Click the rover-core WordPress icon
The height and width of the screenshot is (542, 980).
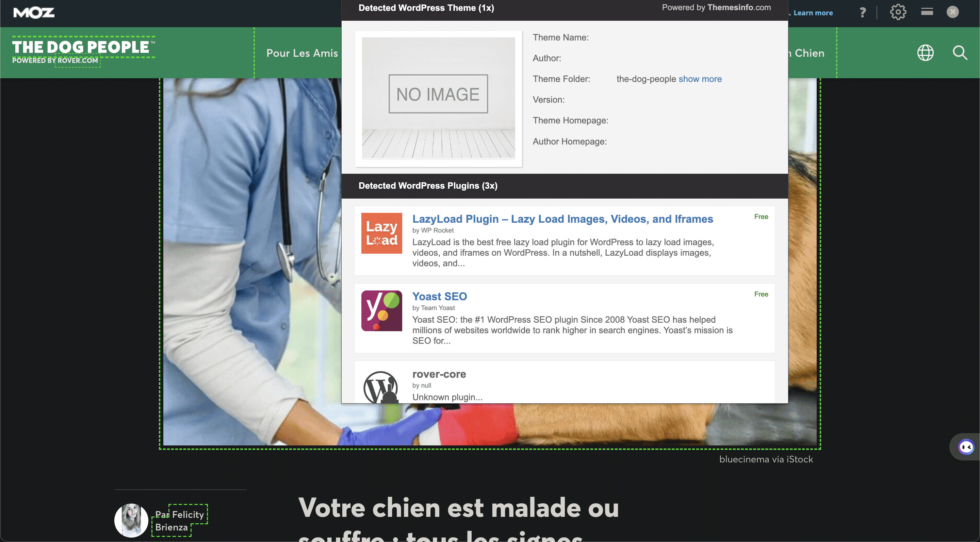tap(381, 387)
